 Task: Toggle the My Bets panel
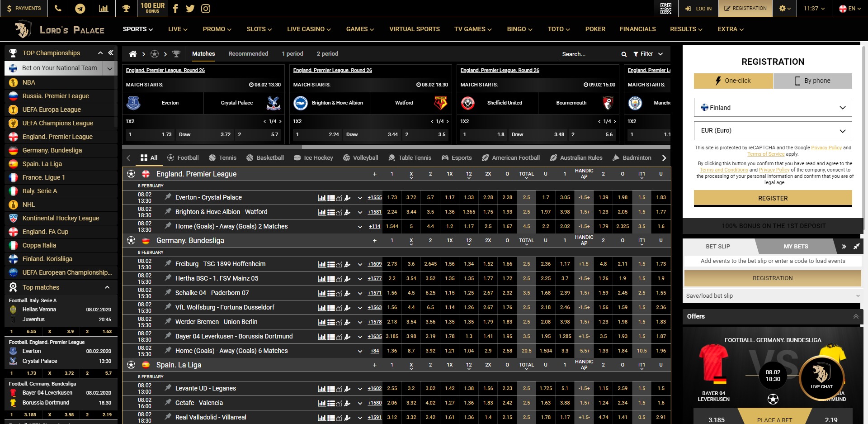(796, 247)
